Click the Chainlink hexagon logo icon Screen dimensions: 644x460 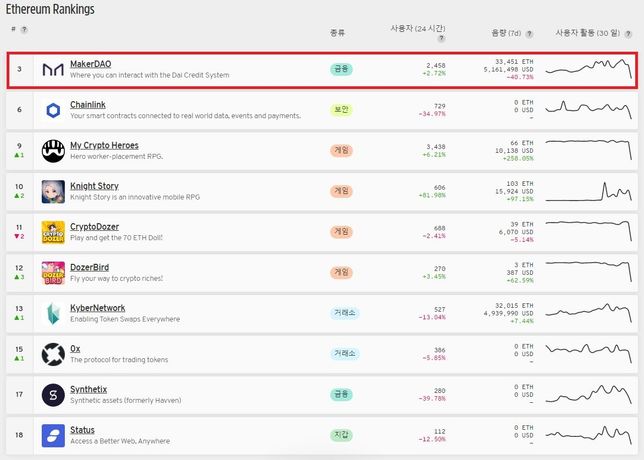[x=53, y=110]
